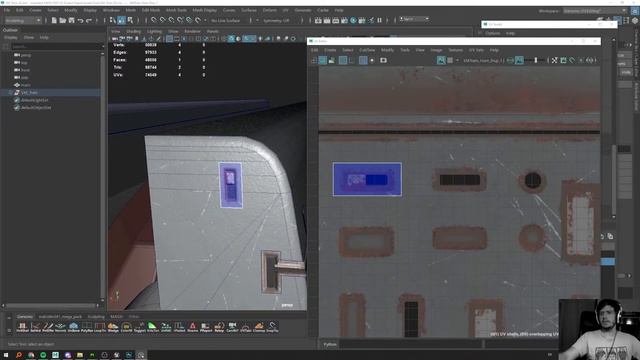
Task: Open the sign-in account dropdown
Action: coord(414,19)
